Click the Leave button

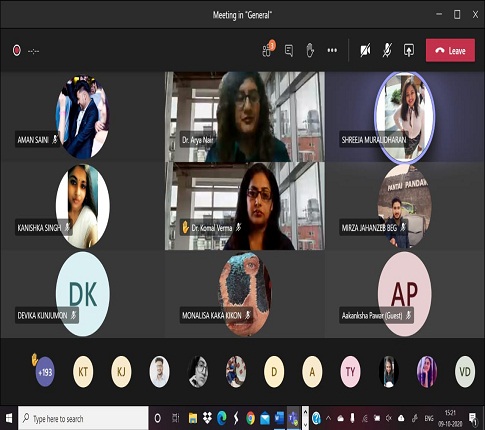(450, 50)
